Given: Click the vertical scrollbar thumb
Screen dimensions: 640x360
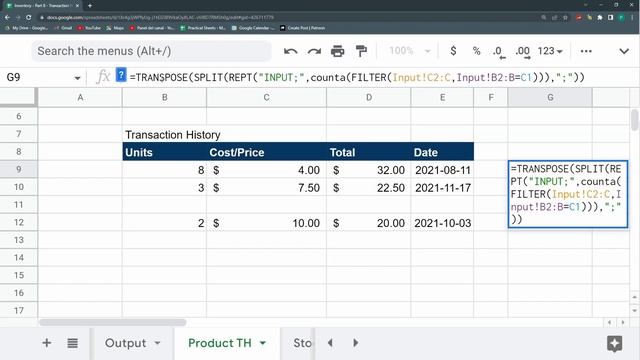Looking at the screenshot, I should point(634,120).
